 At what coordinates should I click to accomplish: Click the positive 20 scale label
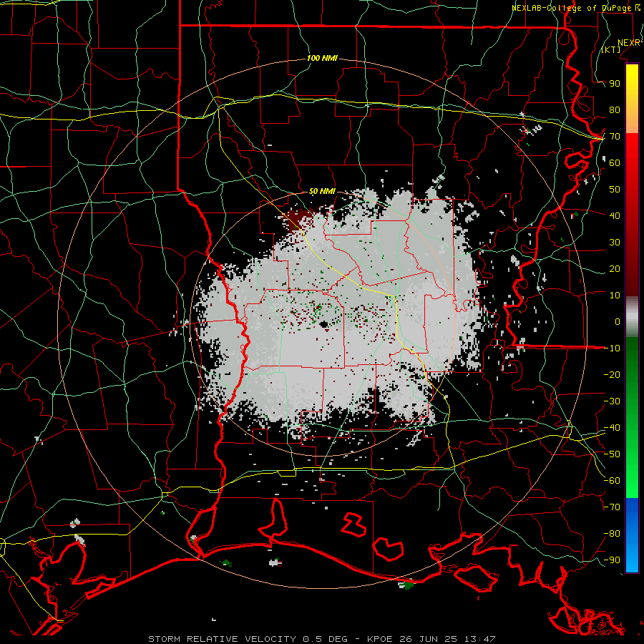click(x=615, y=269)
